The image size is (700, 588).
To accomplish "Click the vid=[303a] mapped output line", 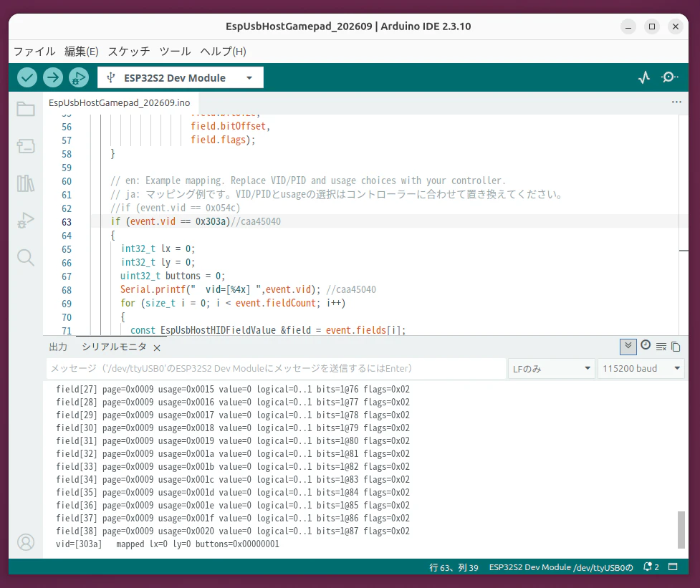I will 168,544.
